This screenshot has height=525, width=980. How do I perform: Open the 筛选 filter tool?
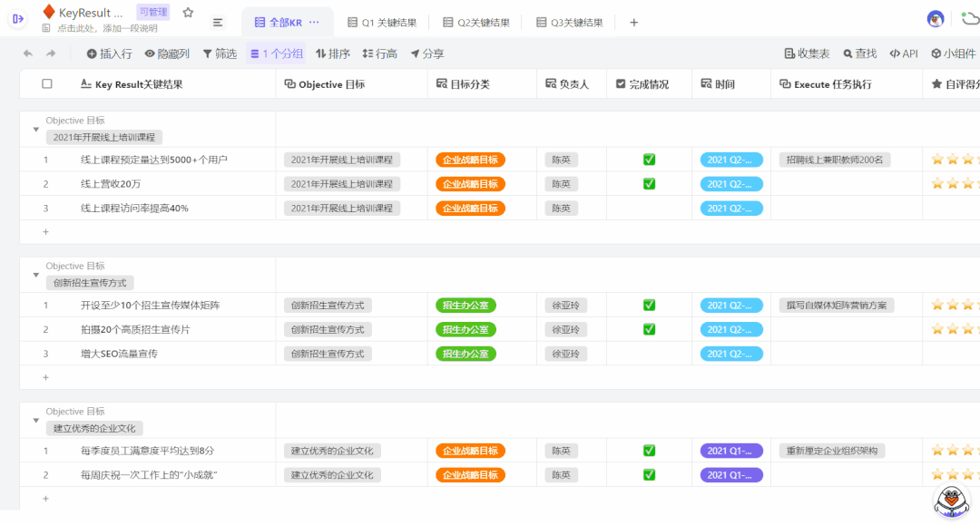coord(220,53)
